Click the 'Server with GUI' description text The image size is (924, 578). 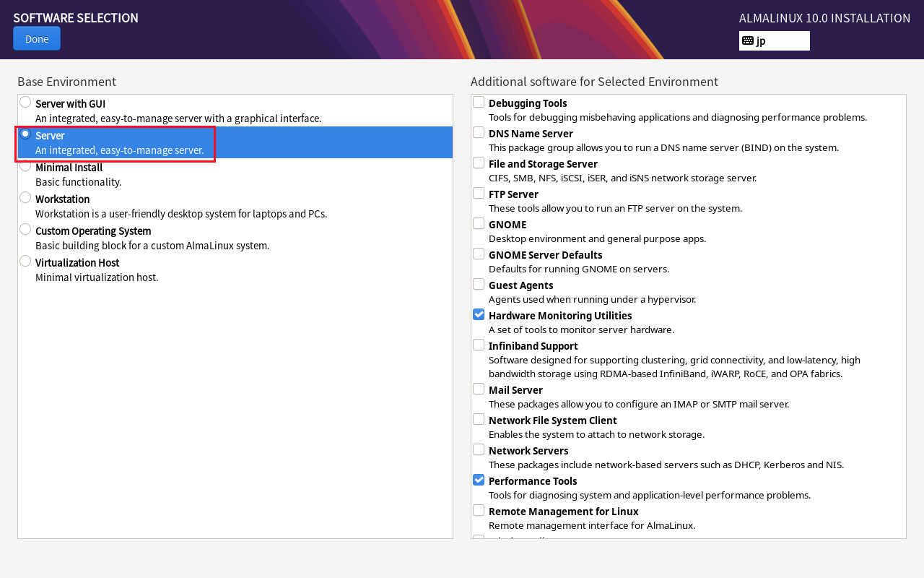(x=178, y=118)
